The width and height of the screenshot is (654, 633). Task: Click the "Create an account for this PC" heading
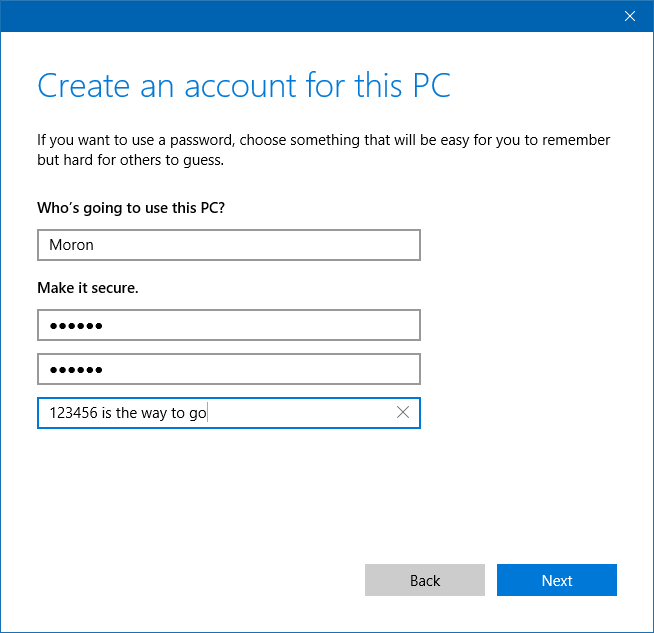[244, 86]
